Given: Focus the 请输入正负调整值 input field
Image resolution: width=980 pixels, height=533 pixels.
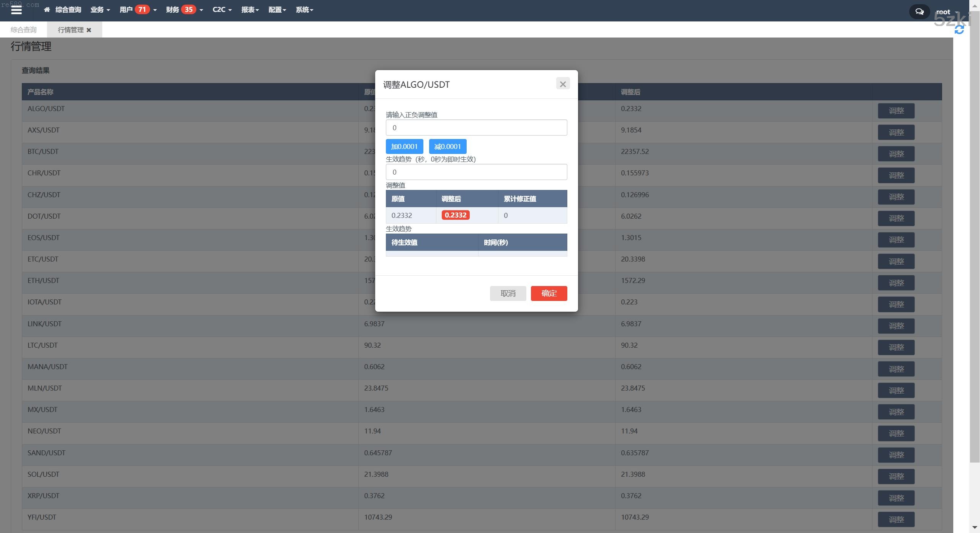Looking at the screenshot, I should point(476,128).
